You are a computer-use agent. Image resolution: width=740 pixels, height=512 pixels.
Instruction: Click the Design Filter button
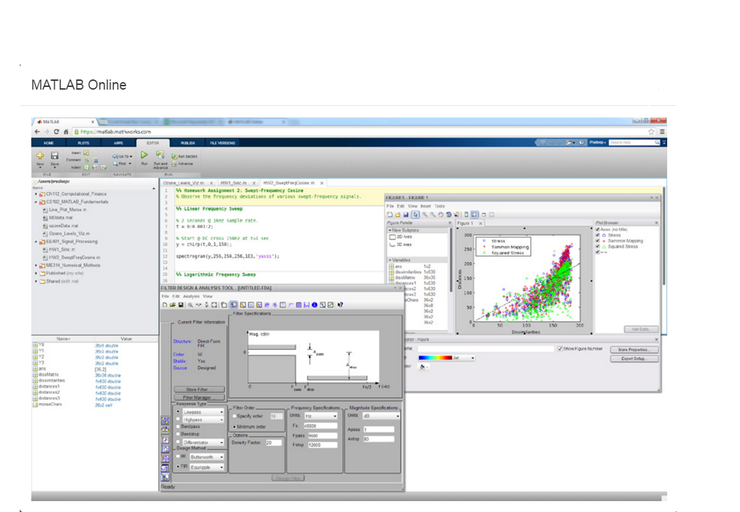coord(288,478)
